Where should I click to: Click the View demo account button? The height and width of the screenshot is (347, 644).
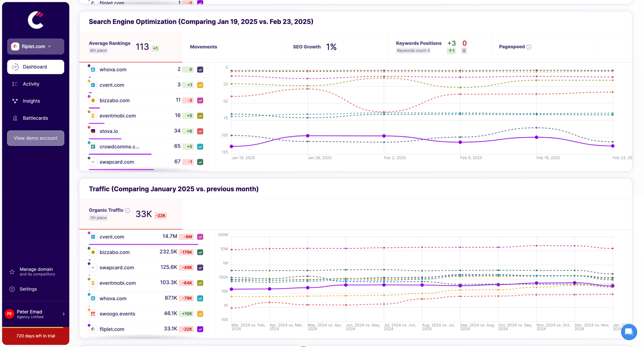tap(36, 138)
